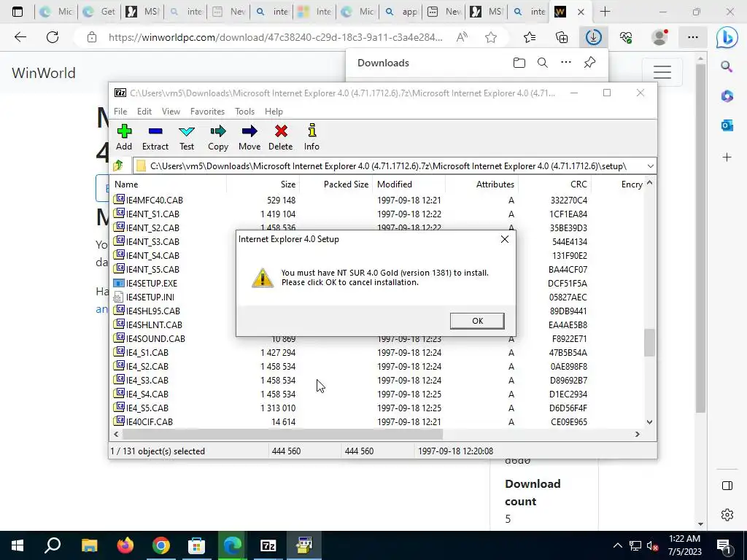Open Edge Collections icon
Image resolution: width=747 pixels, height=560 pixels.
coord(562,37)
